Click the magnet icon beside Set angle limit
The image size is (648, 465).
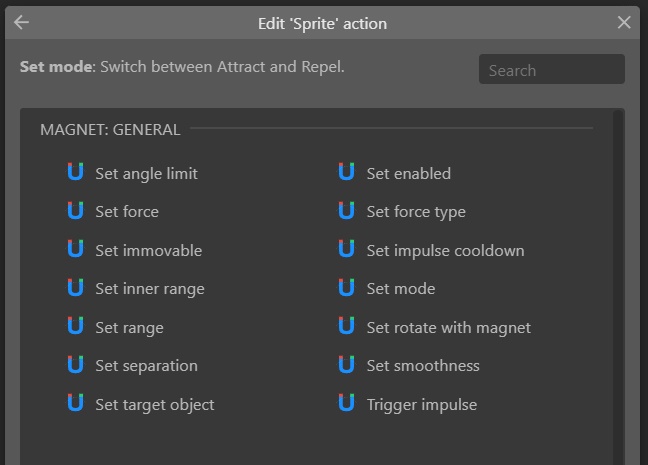tap(75, 173)
